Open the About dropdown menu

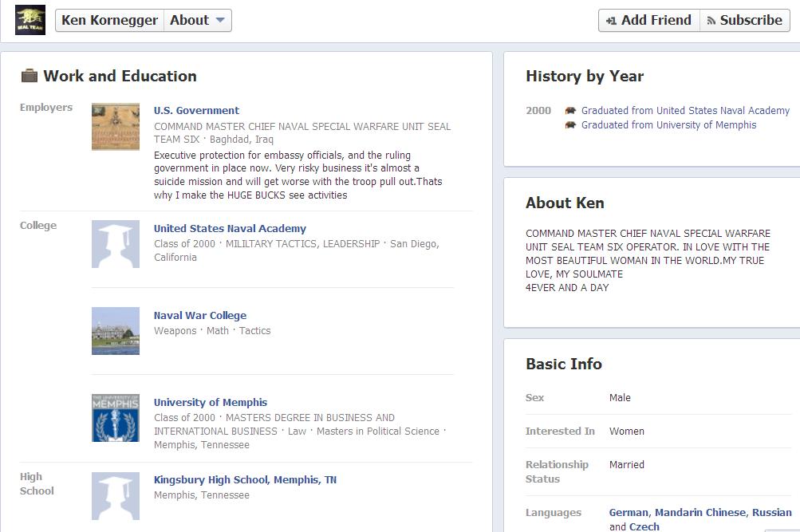click(198, 21)
